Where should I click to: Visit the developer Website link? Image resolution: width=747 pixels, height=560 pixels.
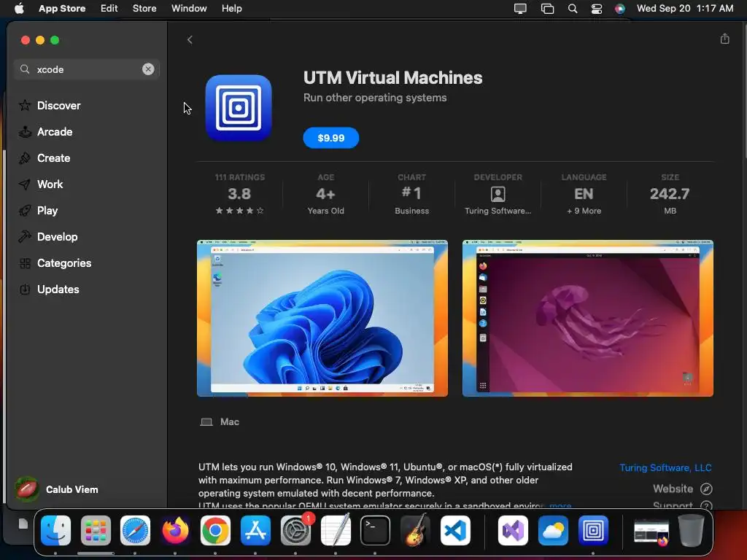point(682,489)
